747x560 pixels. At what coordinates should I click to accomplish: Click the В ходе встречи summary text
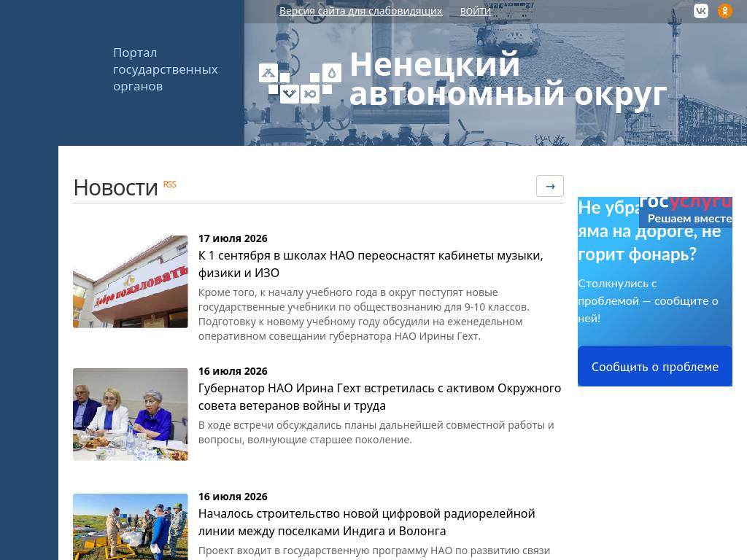point(376,432)
